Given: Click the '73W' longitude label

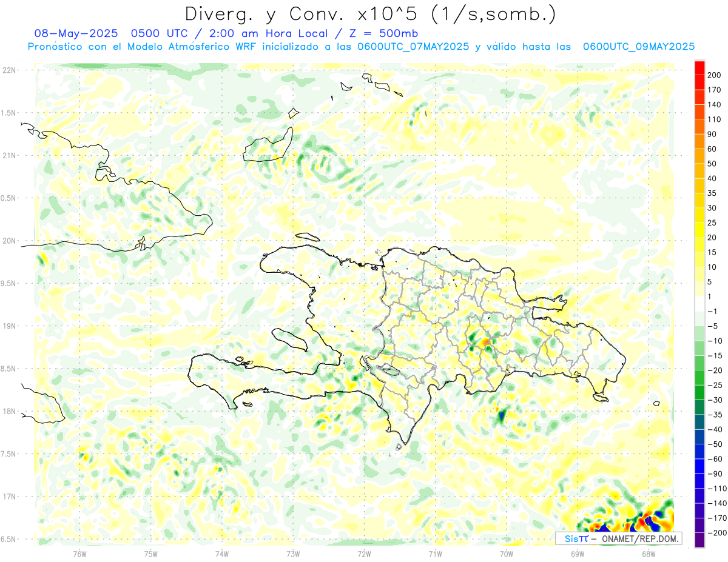Looking at the screenshot, I should (293, 554).
